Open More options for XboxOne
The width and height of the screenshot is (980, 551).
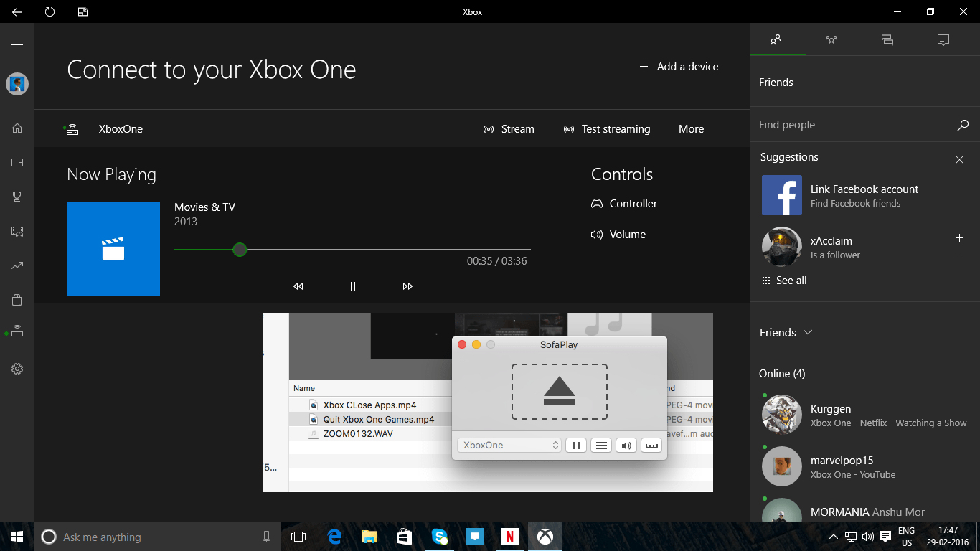691,129
